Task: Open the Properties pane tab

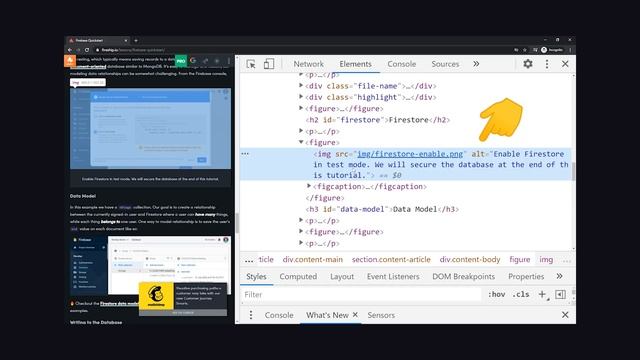Action: 526,276
